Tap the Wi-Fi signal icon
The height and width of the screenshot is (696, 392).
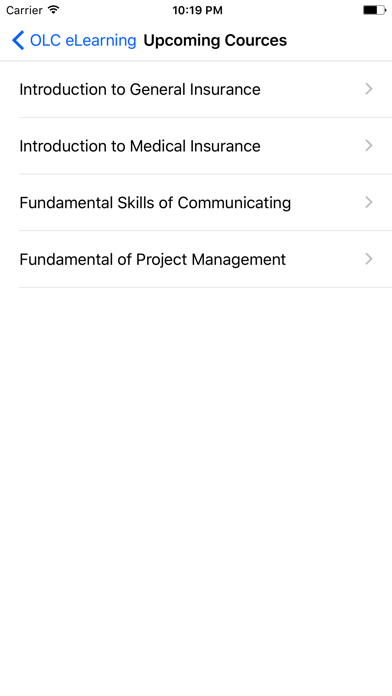click(x=54, y=10)
